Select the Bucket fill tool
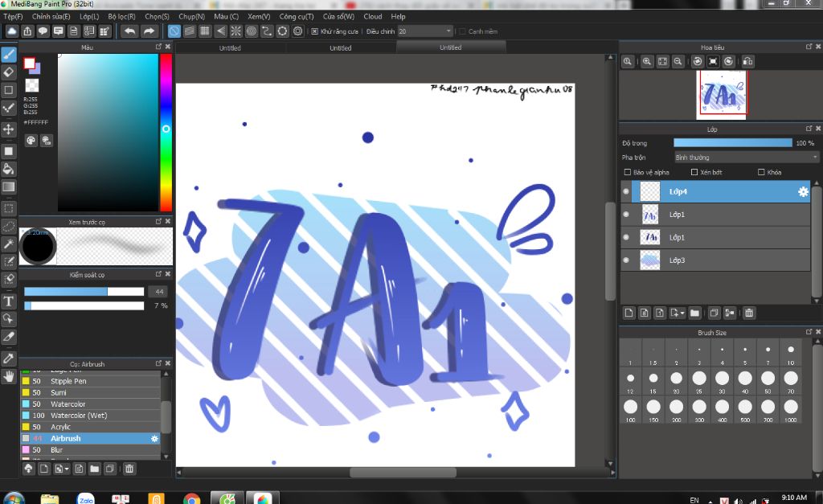Image resolution: width=823 pixels, height=504 pixels. coord(8,169)
